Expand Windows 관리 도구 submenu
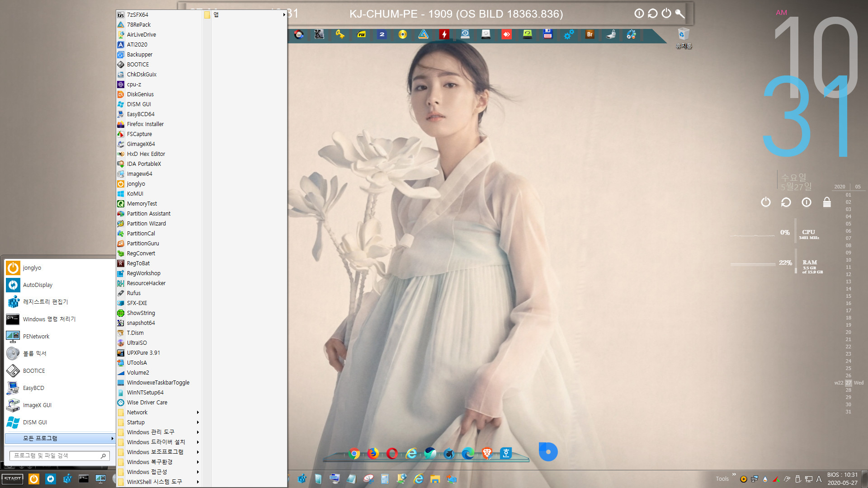868x488 pixels. click(x=158, y=432)
